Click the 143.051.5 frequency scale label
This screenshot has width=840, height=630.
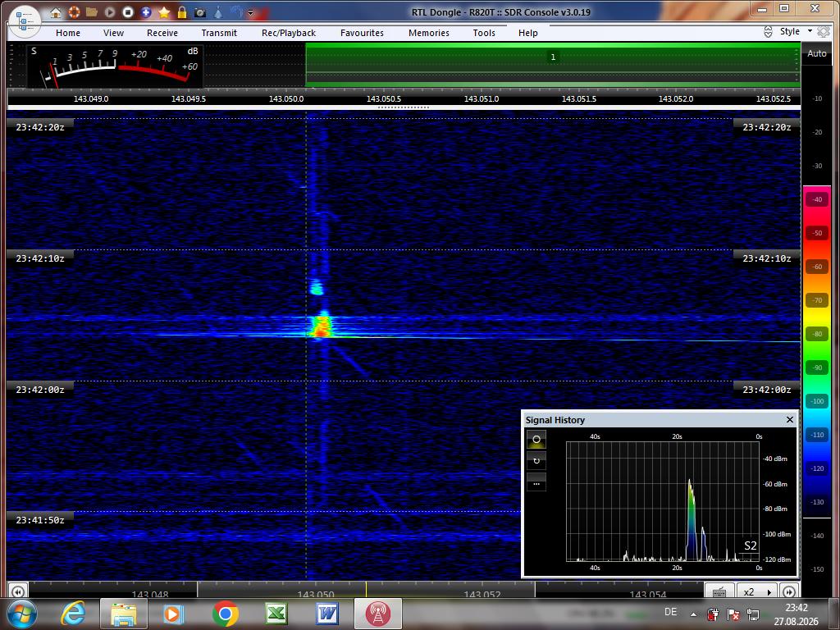click(578, 99)
